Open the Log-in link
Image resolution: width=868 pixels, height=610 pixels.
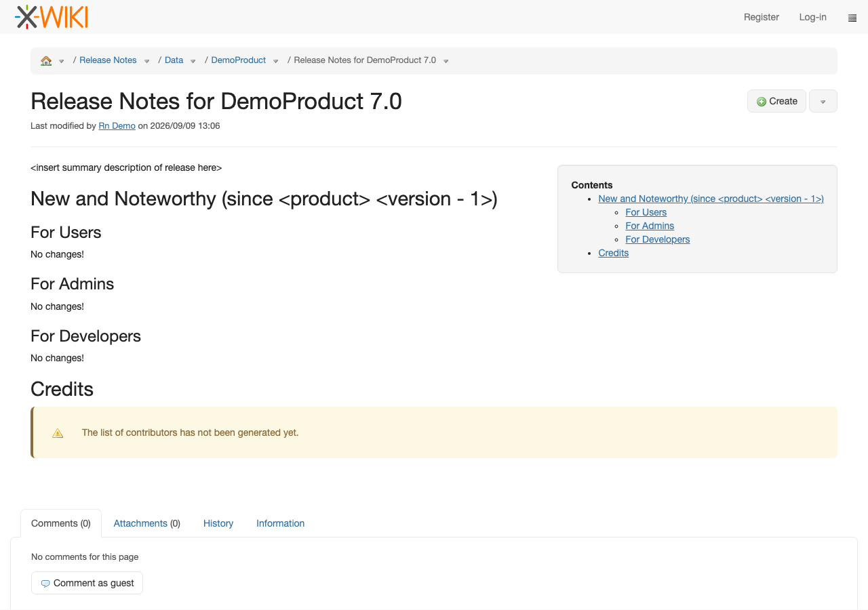pyautogui.click(x=812, y=17)
